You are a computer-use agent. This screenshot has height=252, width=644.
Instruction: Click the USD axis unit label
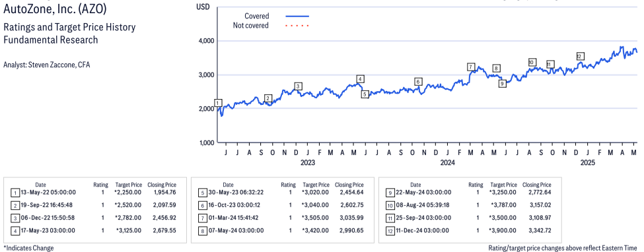click(203, 7)
